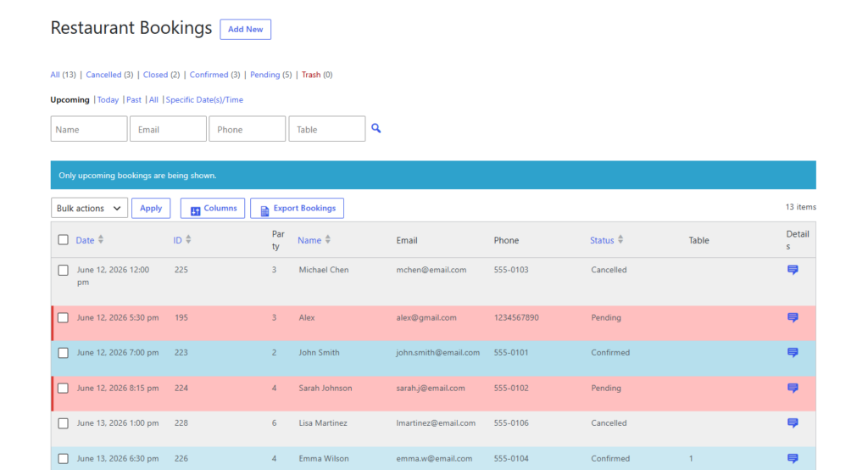The width and height of the screenshot is (868, 470).
Task: Open details icon for Lisa Martinez booking
Action: 793,422
